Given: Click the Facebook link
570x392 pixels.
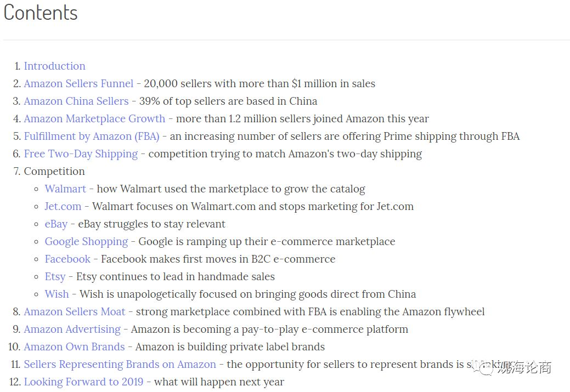Looking at the screenshot, I should [x=67, y=259].
